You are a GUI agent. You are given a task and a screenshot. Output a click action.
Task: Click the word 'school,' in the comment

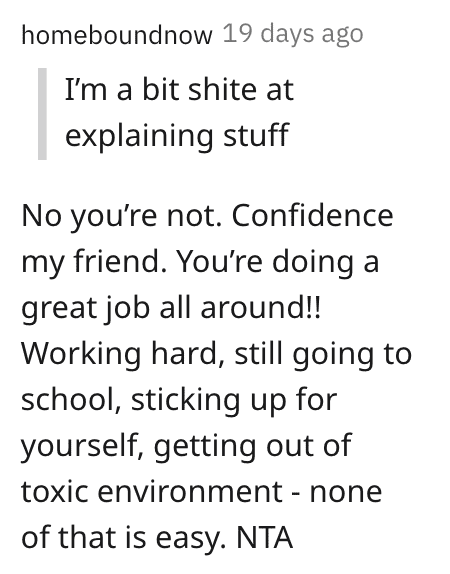point(71,399)
